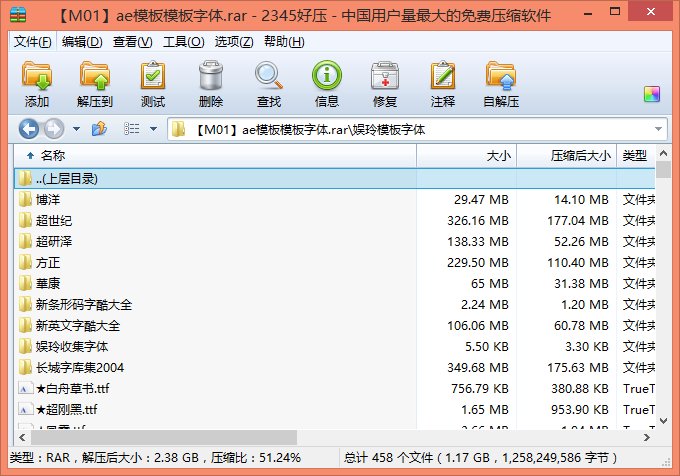Click the vertical scrollbar down arrow
This screenshot has height=476, width=680.
point(663,420)
